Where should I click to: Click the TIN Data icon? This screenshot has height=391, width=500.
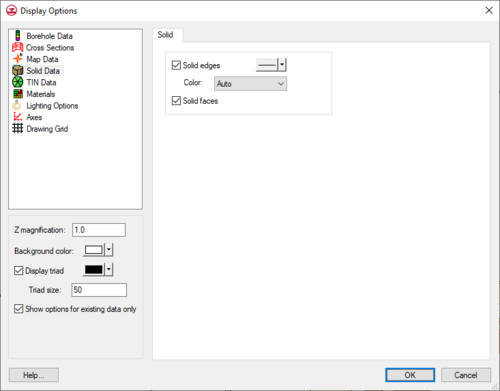(x=18, y=82)
